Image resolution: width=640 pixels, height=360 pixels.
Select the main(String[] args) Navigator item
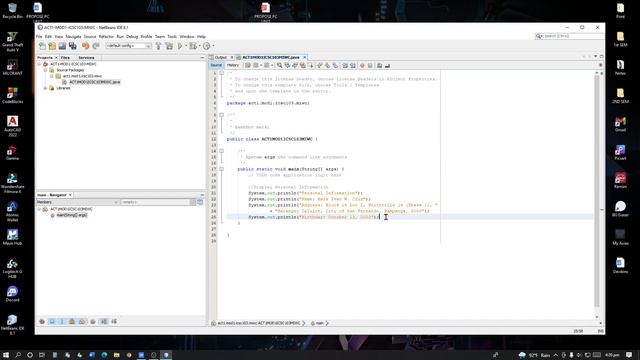71,215
